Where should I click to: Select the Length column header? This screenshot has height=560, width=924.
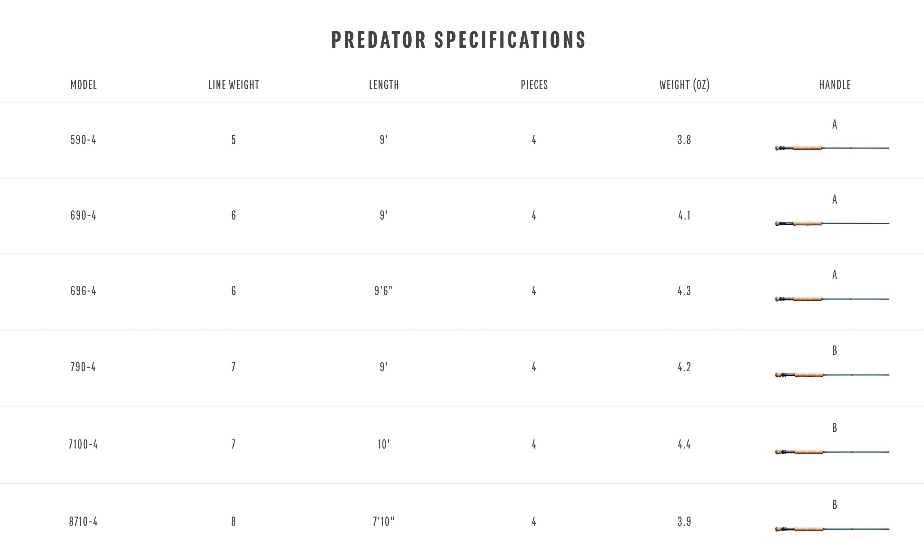pyautogui.click(x=384, y=85)
